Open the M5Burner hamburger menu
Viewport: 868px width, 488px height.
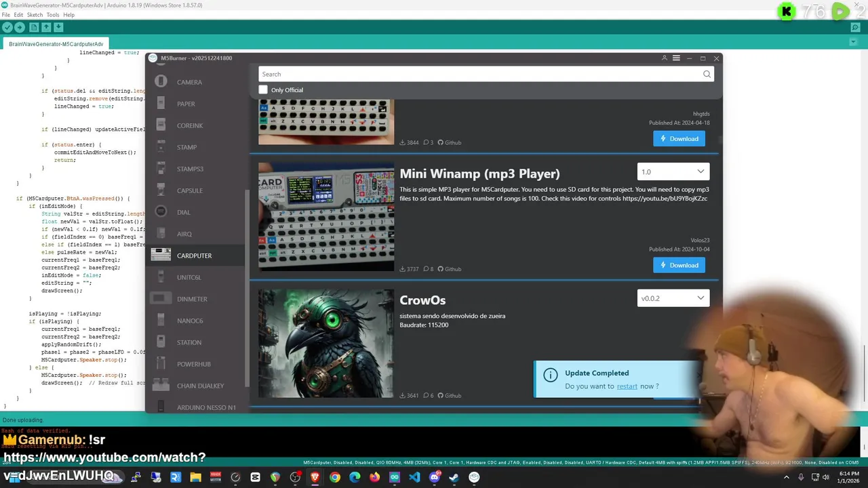pos(676,58)
